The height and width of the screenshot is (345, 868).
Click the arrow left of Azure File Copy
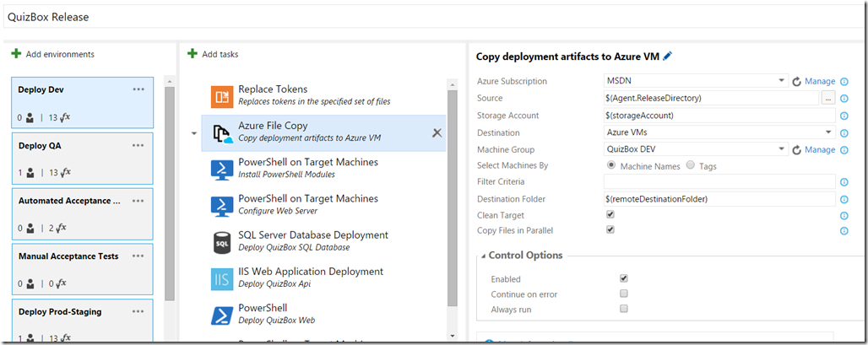tap(193, 133)
